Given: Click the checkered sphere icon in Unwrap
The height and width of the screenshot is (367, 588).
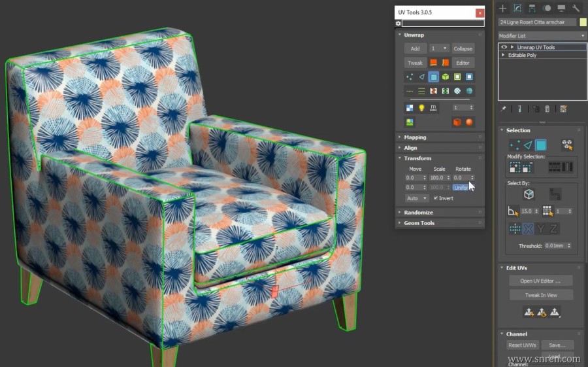Looking at the screenshot, I should 457,91.
